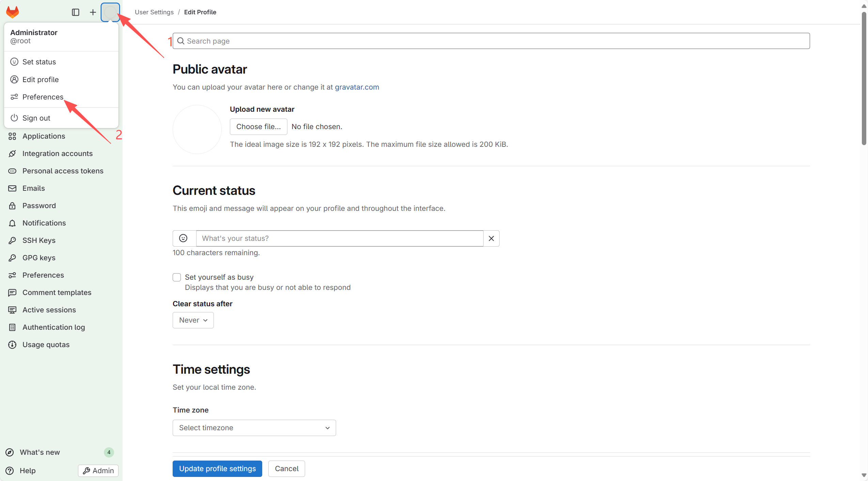Open SSH Keys in sidebar

(39, 240)
